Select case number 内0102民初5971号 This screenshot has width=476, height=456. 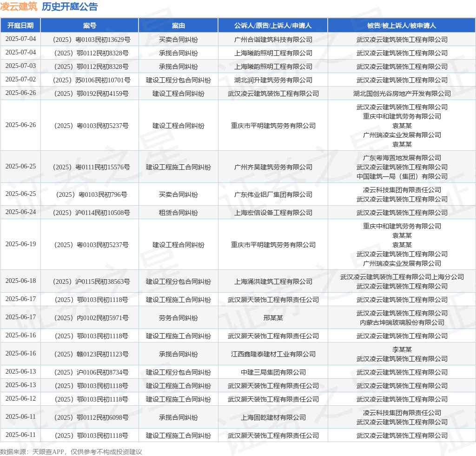[92, 318]
